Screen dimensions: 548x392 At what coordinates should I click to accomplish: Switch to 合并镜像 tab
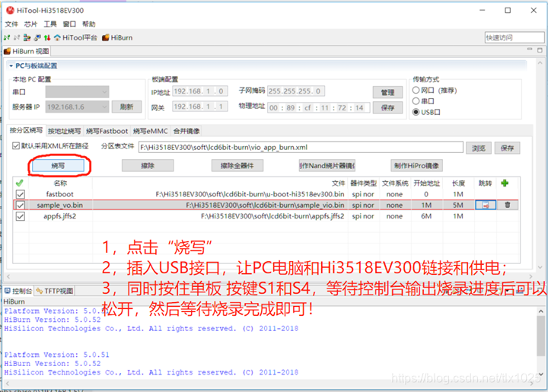click(x=186, y=131)
